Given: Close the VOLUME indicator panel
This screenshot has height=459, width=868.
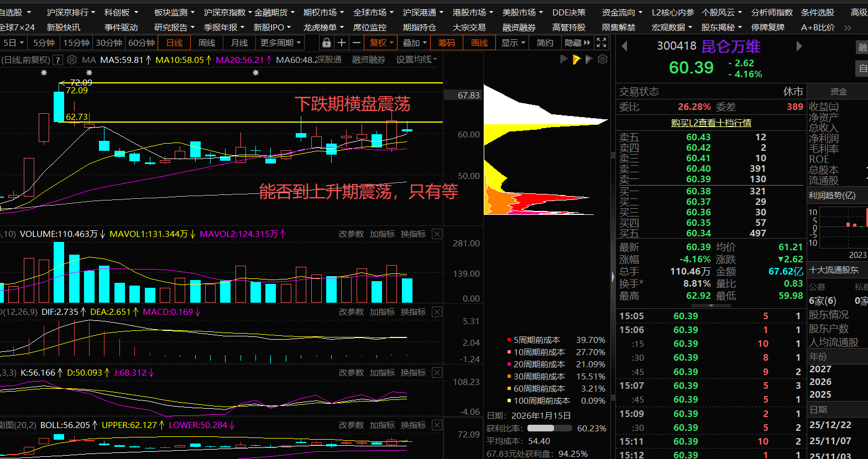Looking at the screenshot, I should [x=437, y=234].
